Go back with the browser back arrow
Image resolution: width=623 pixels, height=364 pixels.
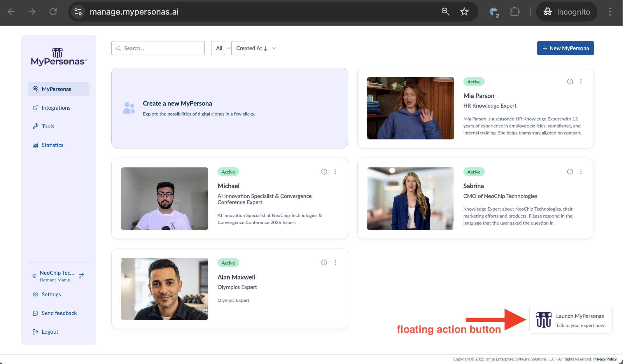click(x=11, y=12)
